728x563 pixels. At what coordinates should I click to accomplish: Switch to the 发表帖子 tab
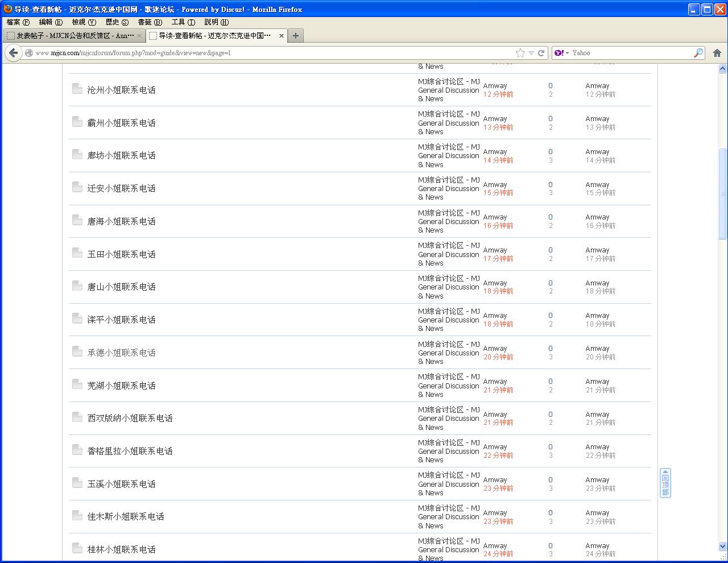pos(73,36)
